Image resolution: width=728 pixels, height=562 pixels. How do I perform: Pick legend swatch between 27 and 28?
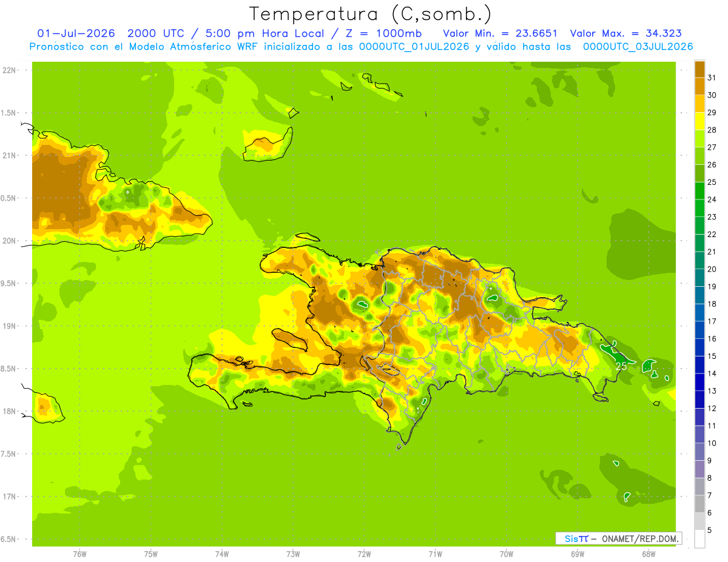click(x=699, y=138)
